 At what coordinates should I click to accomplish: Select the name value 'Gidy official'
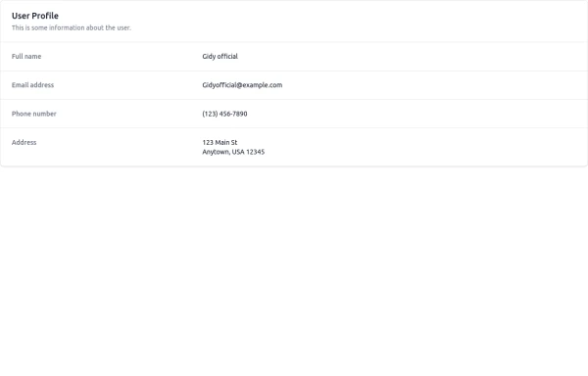[x=220, y=56]
